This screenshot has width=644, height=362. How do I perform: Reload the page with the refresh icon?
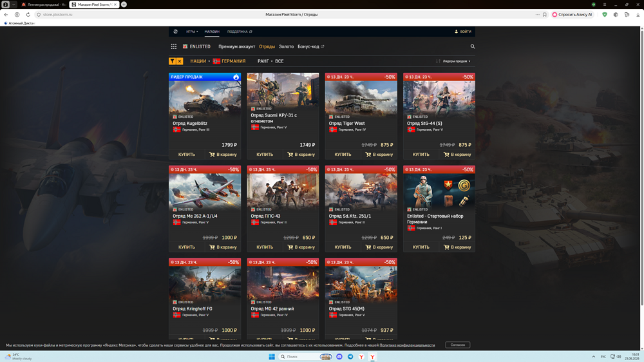[x=28, y=14]
